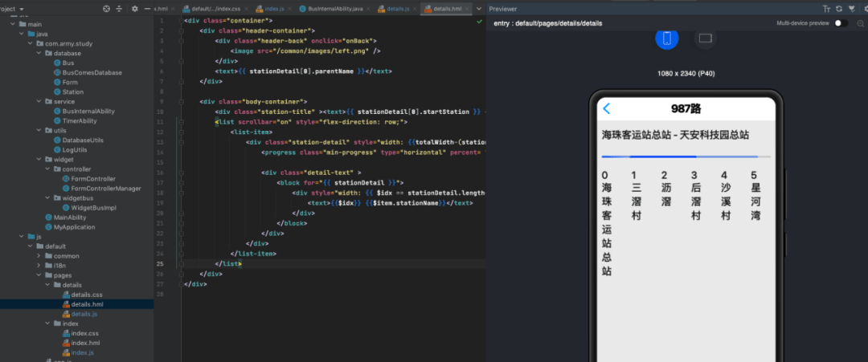
Task: Select the Station class in project tree
Action: coord(73,92)
